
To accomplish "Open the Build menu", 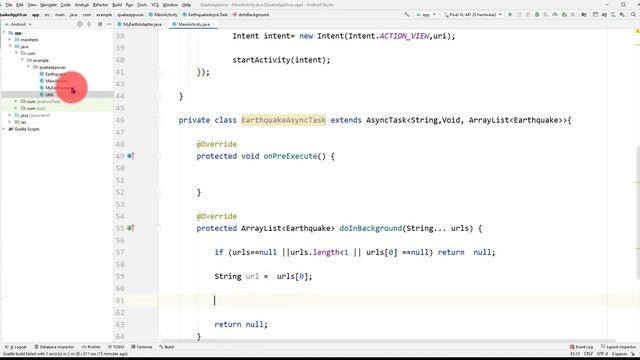I will 117,5.
